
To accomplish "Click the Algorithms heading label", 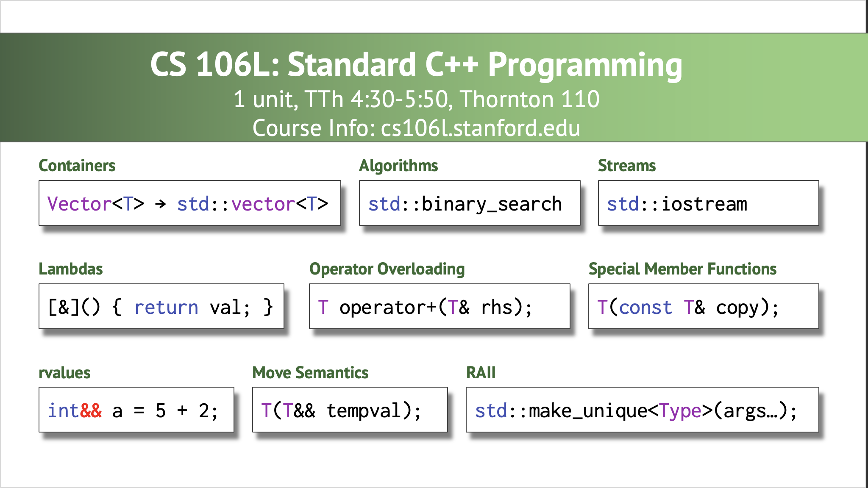I will pos(398,166).
